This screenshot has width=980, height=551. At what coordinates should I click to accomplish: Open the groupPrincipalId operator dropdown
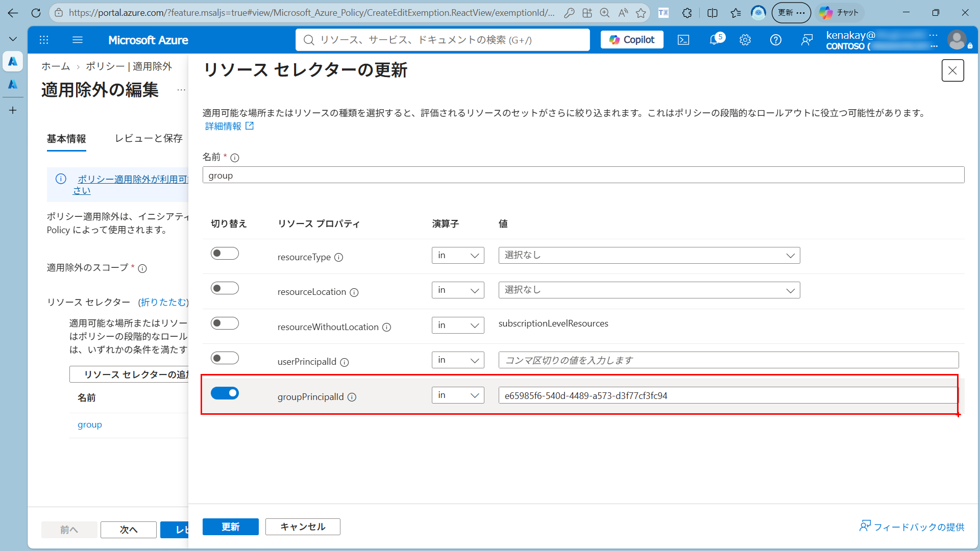pos(458,395)
